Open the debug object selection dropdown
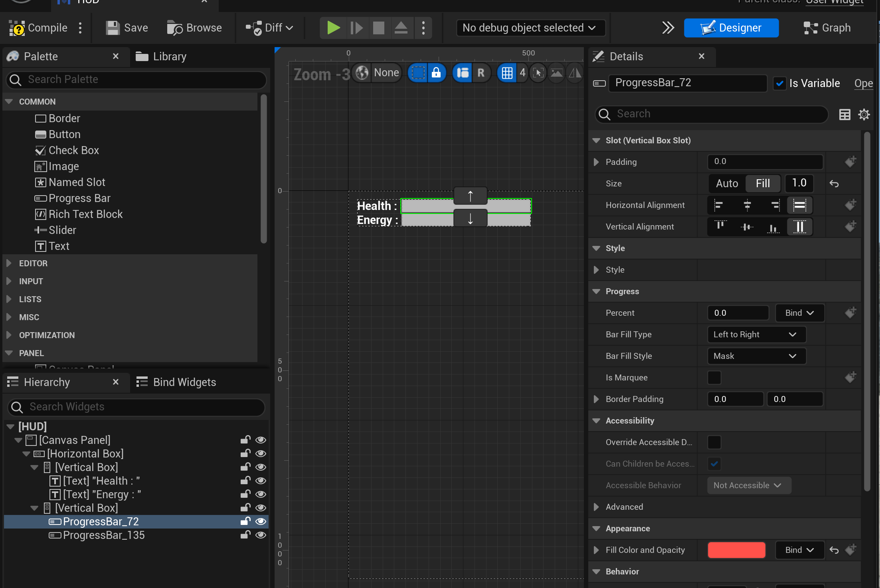The image size is (880, 588). (x=530, y=28)
